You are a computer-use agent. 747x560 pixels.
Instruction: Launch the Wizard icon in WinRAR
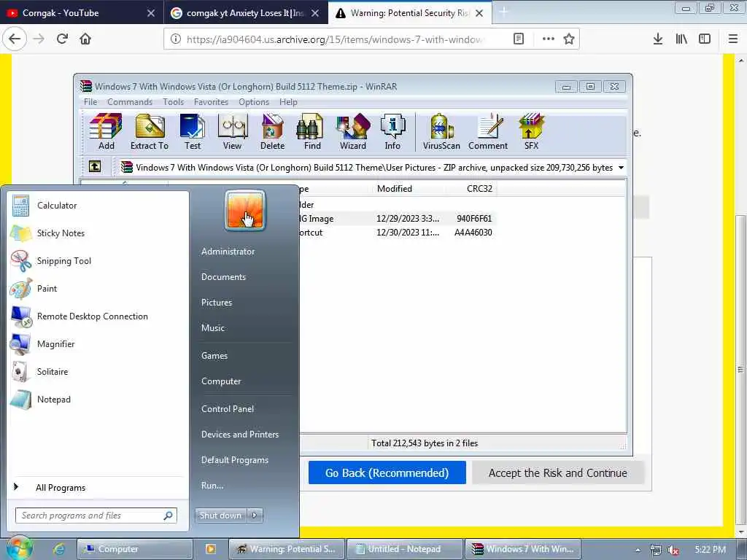coord(353,131)
